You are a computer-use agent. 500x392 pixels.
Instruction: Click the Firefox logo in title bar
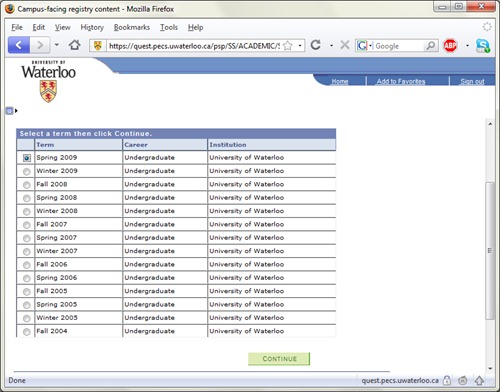point(10,9)
